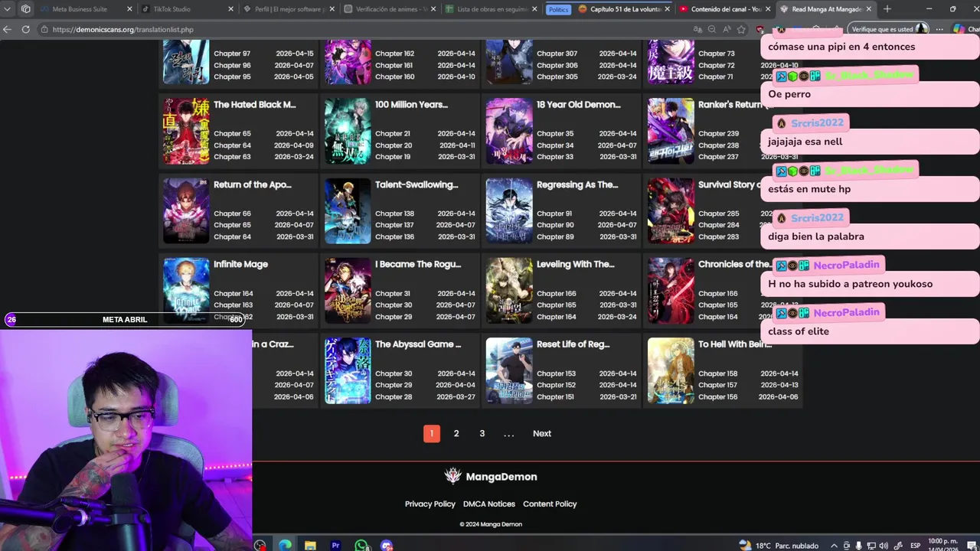Open the browser three-dot settings menu

click(939, 29)
